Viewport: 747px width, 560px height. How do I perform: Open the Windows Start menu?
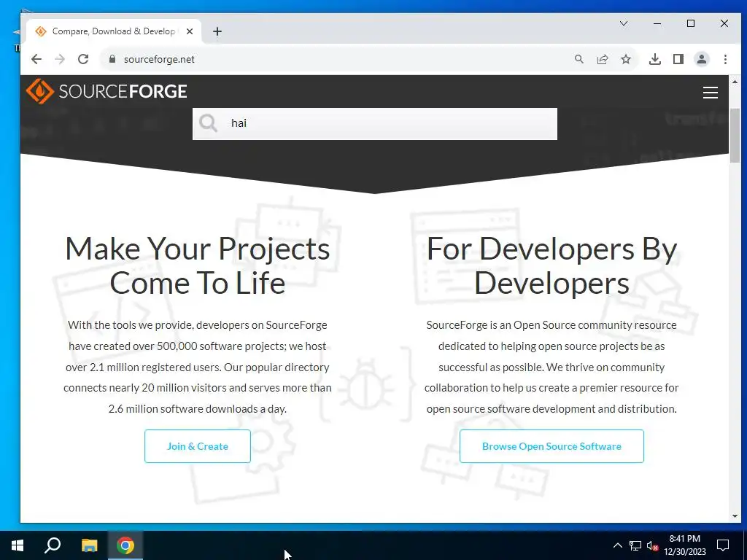pyautogui.click(x=18, y=545)
